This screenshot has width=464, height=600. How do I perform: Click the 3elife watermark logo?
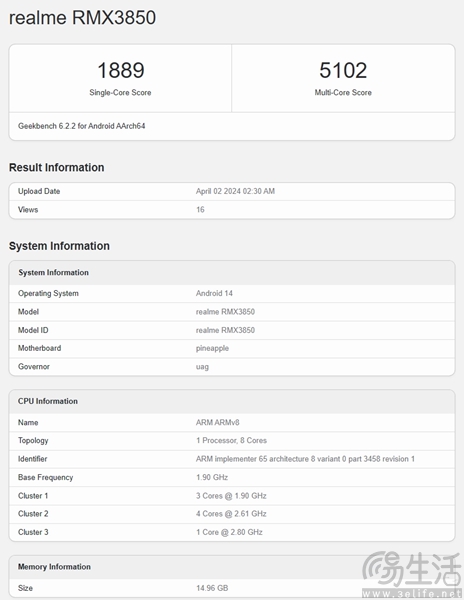[412, 574]
